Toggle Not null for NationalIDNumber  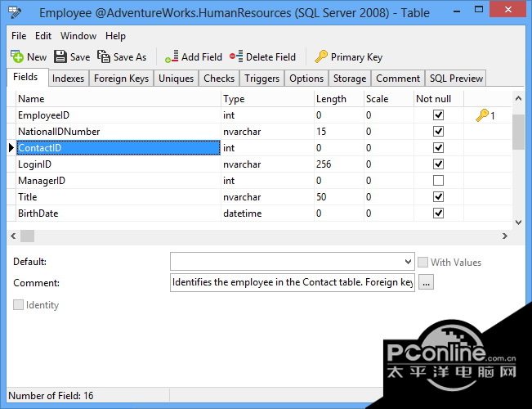click(x=438, y=132)
